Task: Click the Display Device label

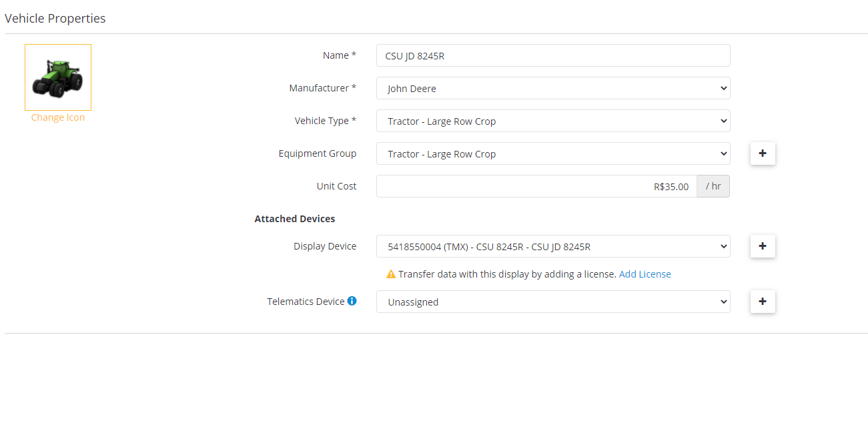Action: 324,246
